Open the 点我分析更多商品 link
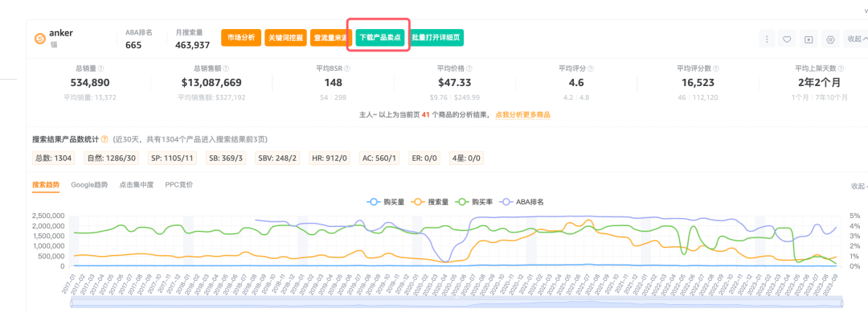Viewport: 868px width, 313px height. pyautogui.click(x=522, y=115)
